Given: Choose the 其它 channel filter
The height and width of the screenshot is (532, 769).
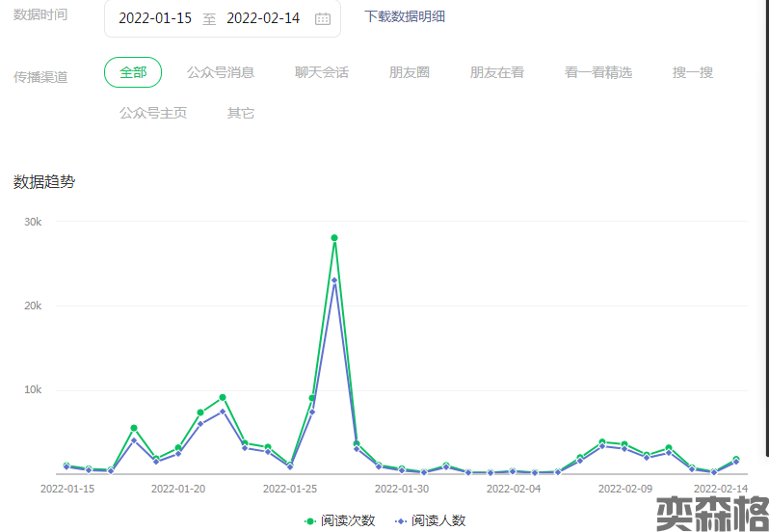Looking at the screenshot, I should tap(241, 113).
